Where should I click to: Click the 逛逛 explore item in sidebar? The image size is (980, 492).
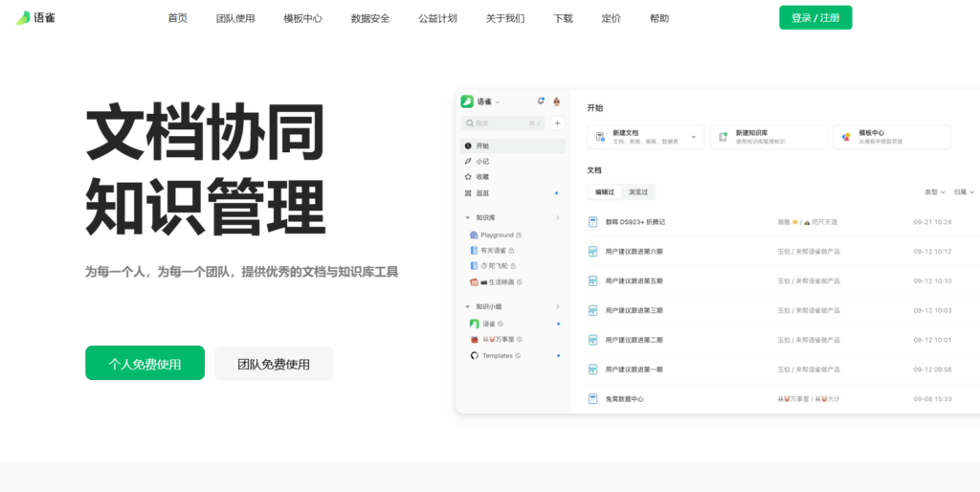pos(482,192)
